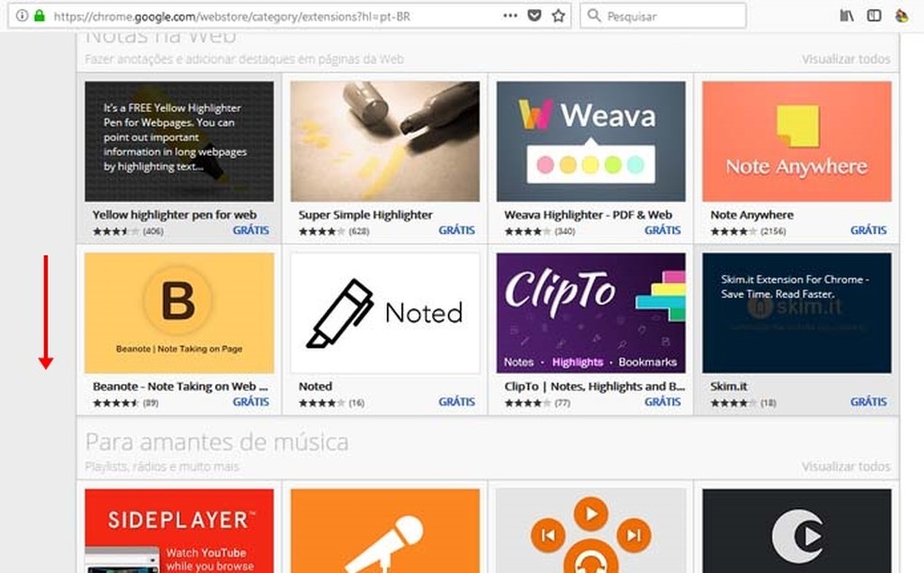Click the Para amantes de música heading
The image size is (924, 573).
coord(217,441)
